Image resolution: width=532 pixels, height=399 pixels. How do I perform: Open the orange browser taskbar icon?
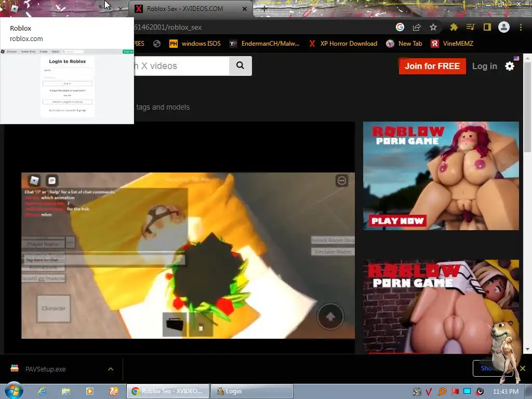pyautogui.click(x=114, y=391)
